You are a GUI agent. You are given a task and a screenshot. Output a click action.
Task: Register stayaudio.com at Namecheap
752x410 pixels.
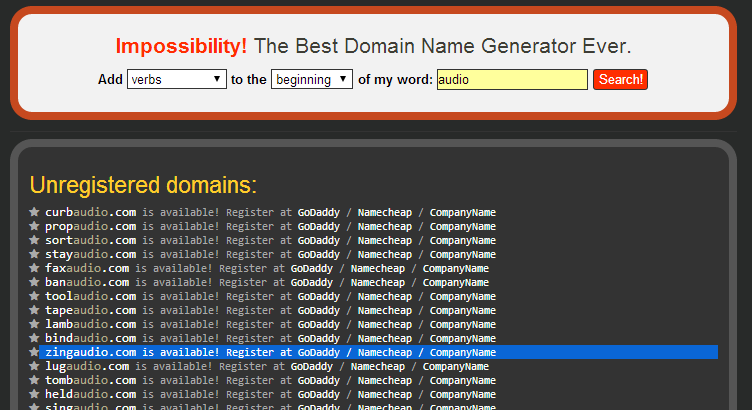click(x=385, y=254)
